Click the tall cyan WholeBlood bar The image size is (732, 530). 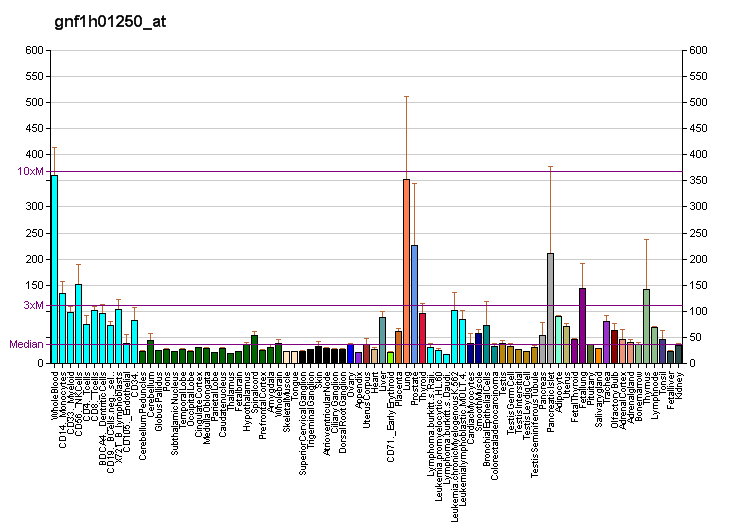click(x=54, y=269)
